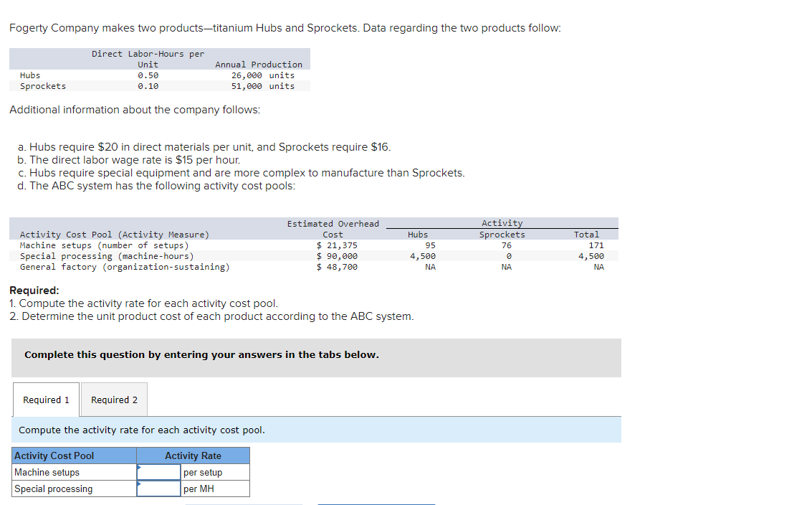Click Machine setups (number of setups) row
Viewport: 812px width, 505px height.
pyautogui.click(x=314, y=245)
